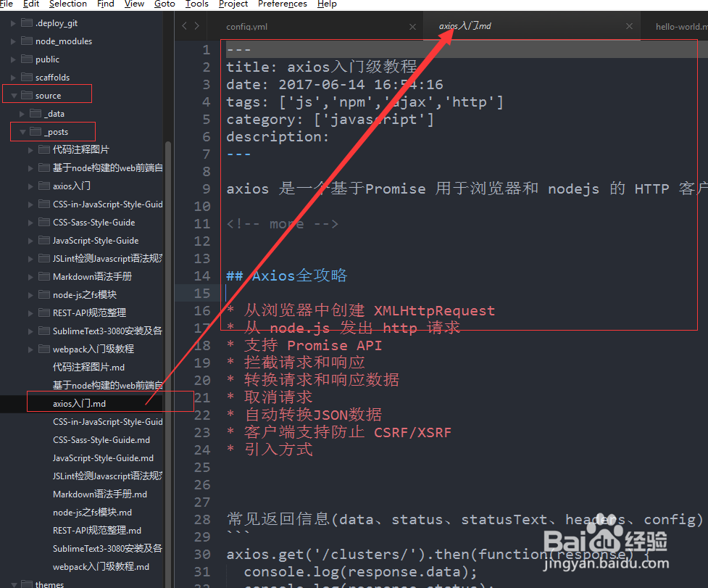Viewport: 708px width, 588px height.
Task: Expand the scaffolds folder arrow
Action: click(x=13, y=78)
